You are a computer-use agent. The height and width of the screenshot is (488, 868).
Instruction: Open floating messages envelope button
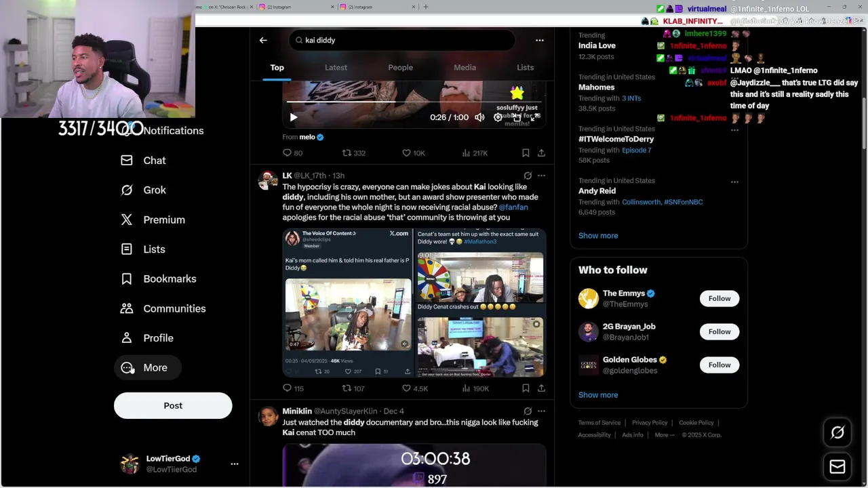[837, 466]
